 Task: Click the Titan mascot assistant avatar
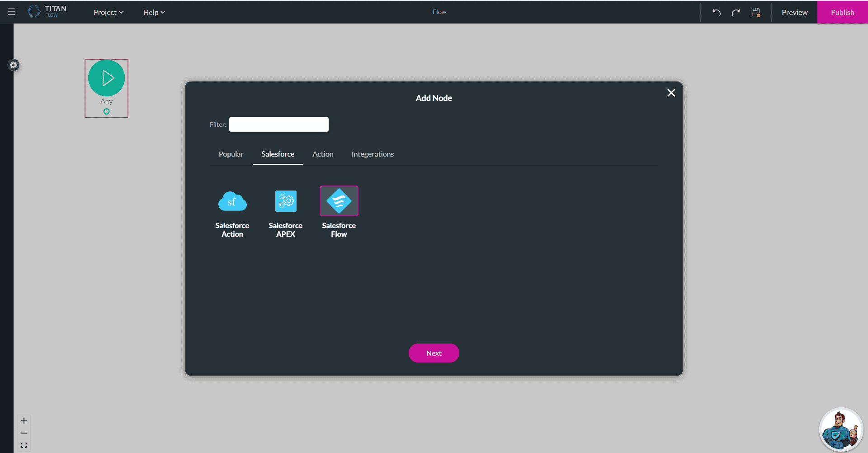click(841, 429)
